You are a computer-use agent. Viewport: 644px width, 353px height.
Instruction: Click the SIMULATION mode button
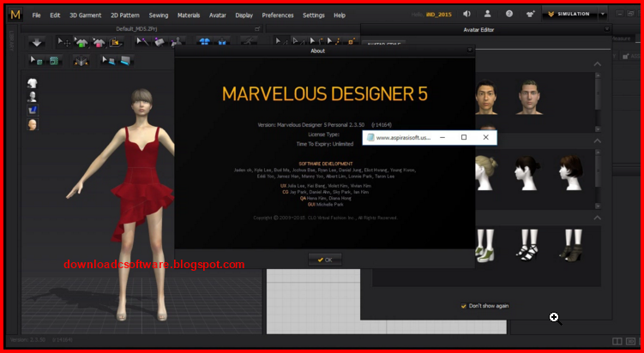pos(569,15)
